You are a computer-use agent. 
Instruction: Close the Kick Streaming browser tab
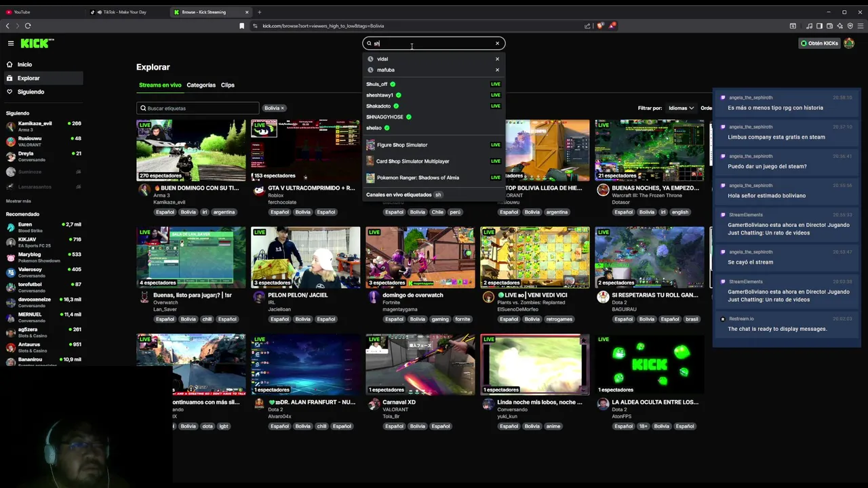(x=247, y=12)
